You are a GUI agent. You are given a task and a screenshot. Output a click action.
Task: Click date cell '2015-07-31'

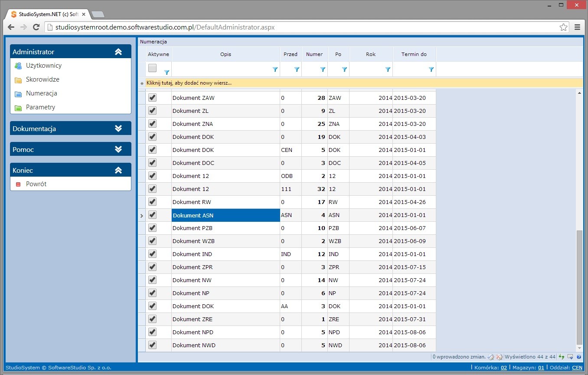click(x=415, y=319)
